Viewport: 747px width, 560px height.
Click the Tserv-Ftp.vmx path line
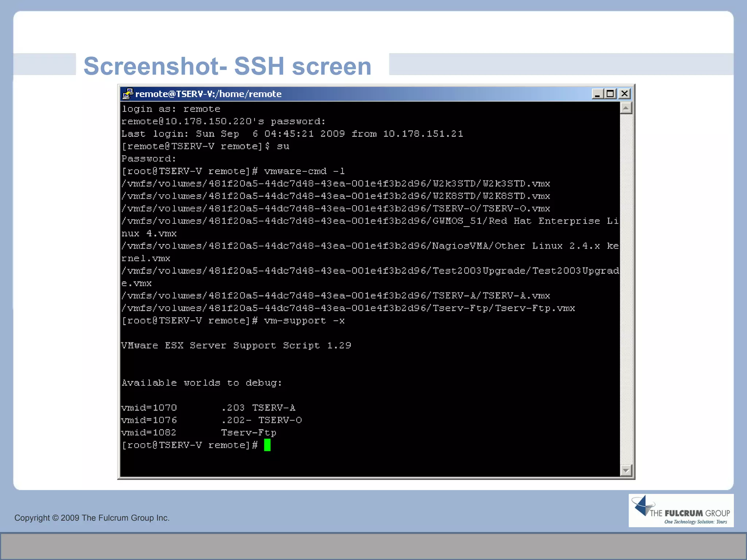348,308
